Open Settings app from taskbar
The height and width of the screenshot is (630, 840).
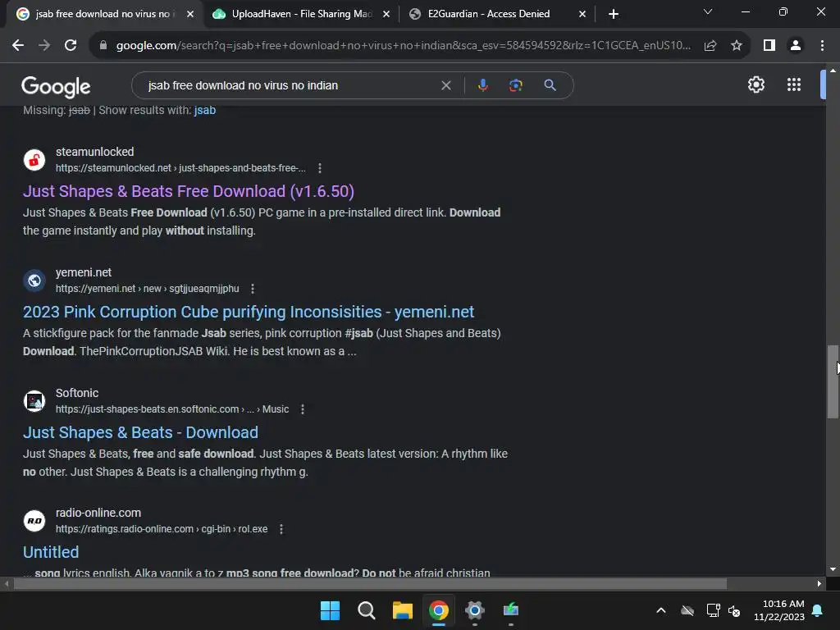point(475,610)
